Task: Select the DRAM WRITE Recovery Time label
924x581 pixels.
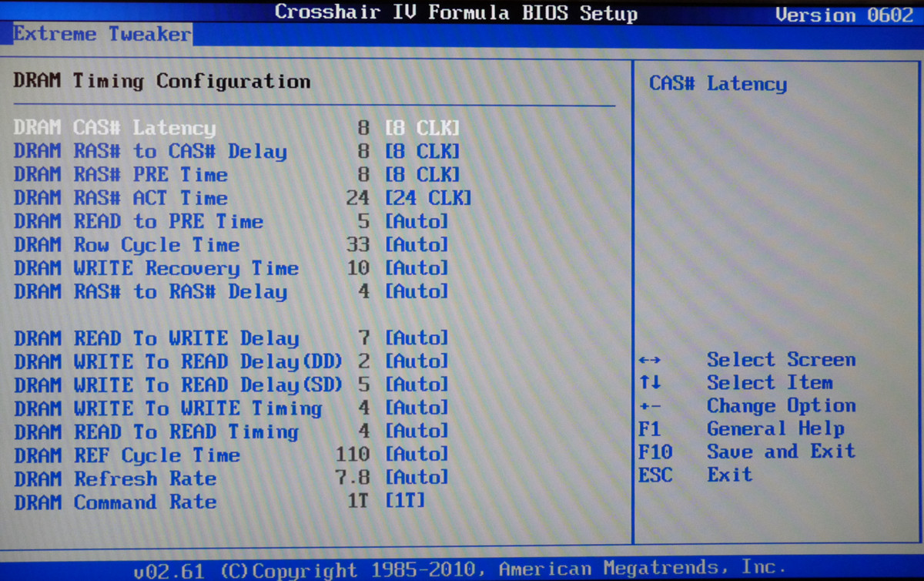Action: [156, 268]
